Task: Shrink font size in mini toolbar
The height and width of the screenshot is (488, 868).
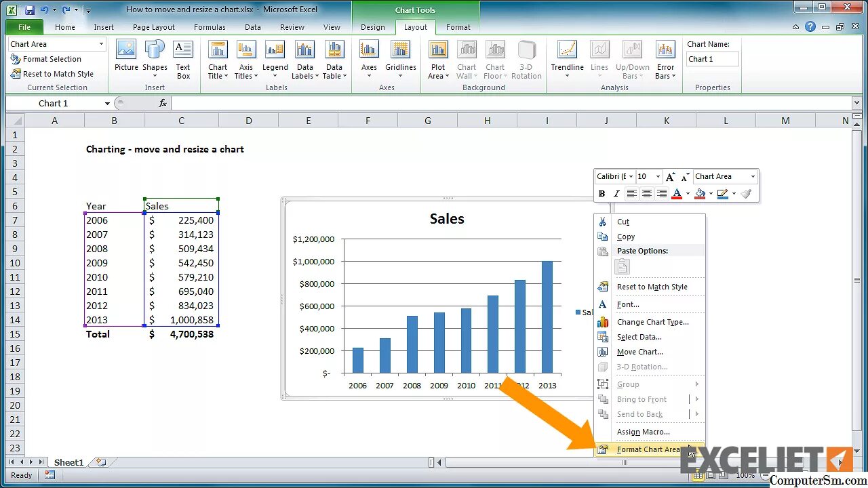Action: click(x=686, y=177)
